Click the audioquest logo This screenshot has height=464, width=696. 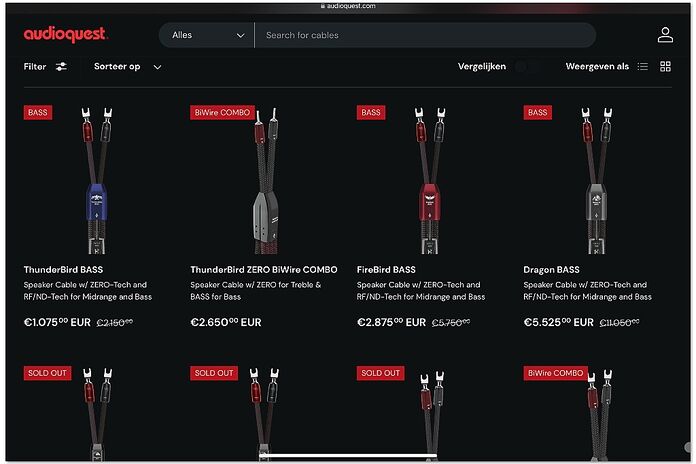click(66, 35)
